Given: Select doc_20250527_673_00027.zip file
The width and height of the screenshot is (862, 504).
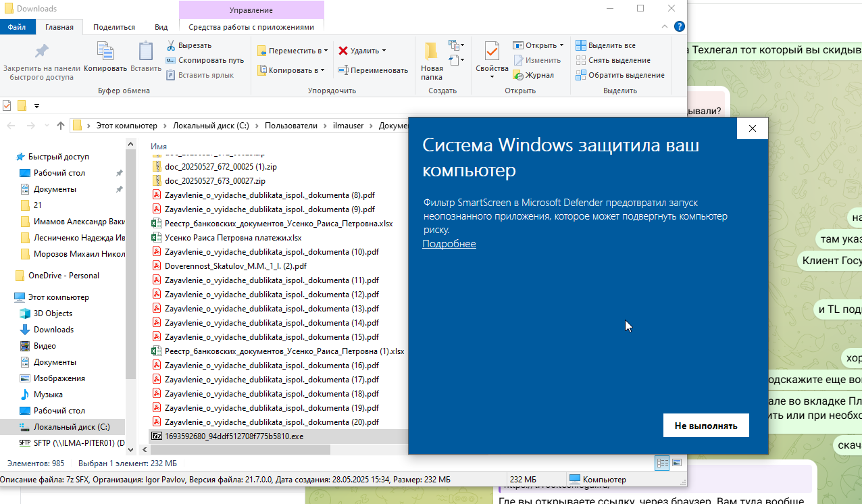Looking at the screenshot, I should pyautogui.click(x=215, y=181).
